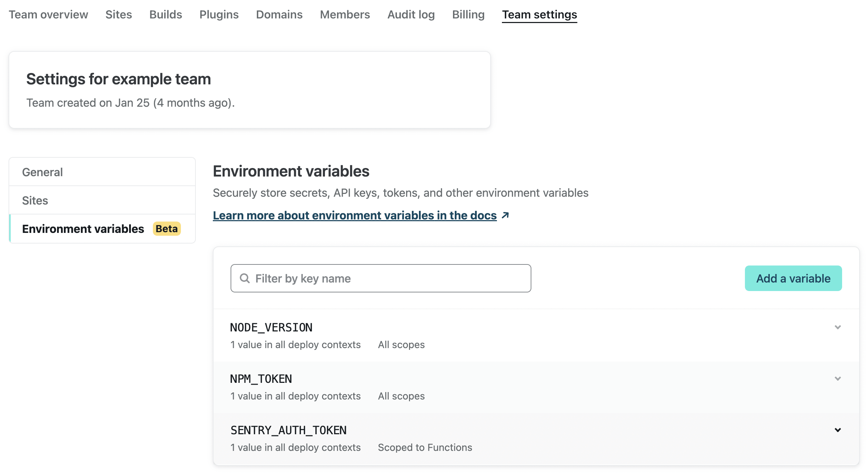
Task: Click the SENTRY_AUTH_TOKEN variable name
Action: click(288, 430)
